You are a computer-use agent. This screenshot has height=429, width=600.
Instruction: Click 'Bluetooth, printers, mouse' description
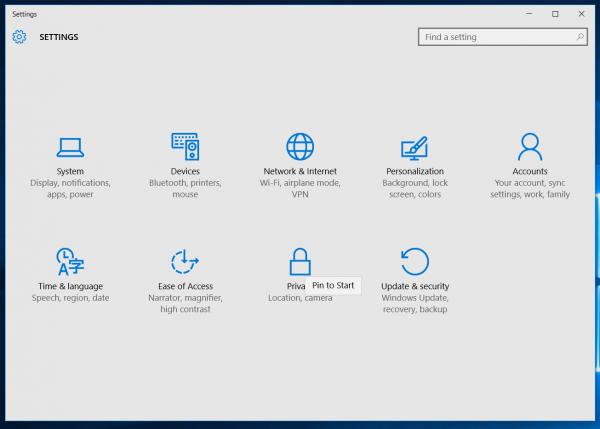point(185,189)
